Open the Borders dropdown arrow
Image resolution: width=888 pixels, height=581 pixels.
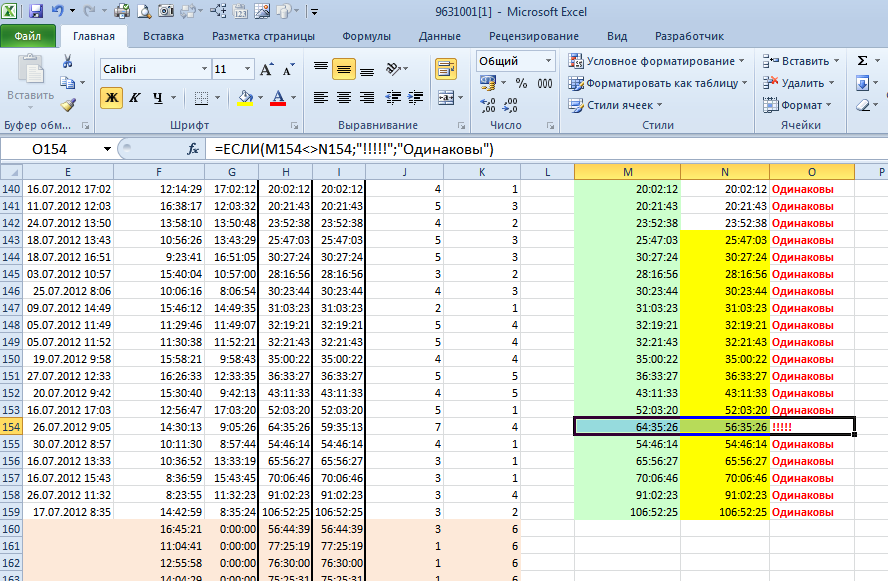point(217,97)
